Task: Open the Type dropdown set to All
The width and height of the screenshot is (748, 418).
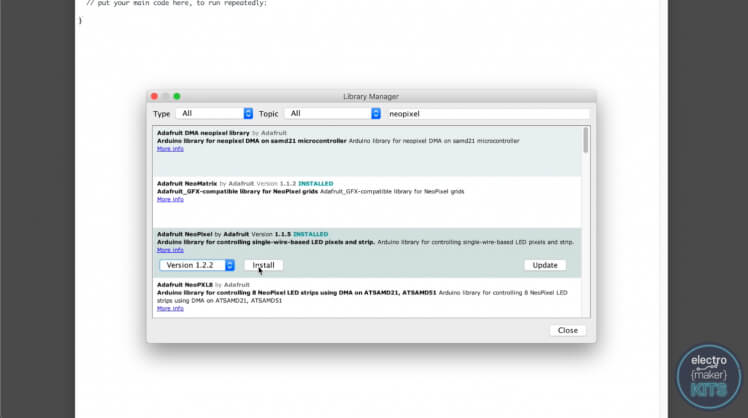Action: click(x=214, y=114)
